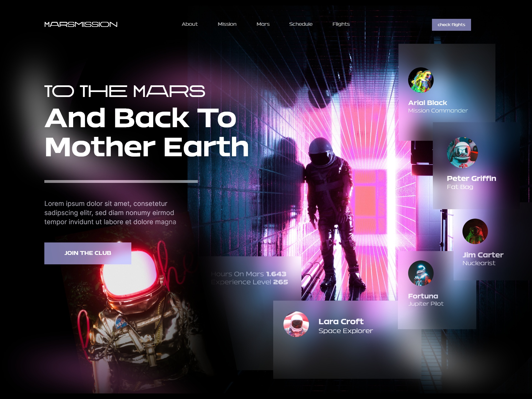Click Lara Croft's avatar image
532x399 pixels.
pos(296,324)
